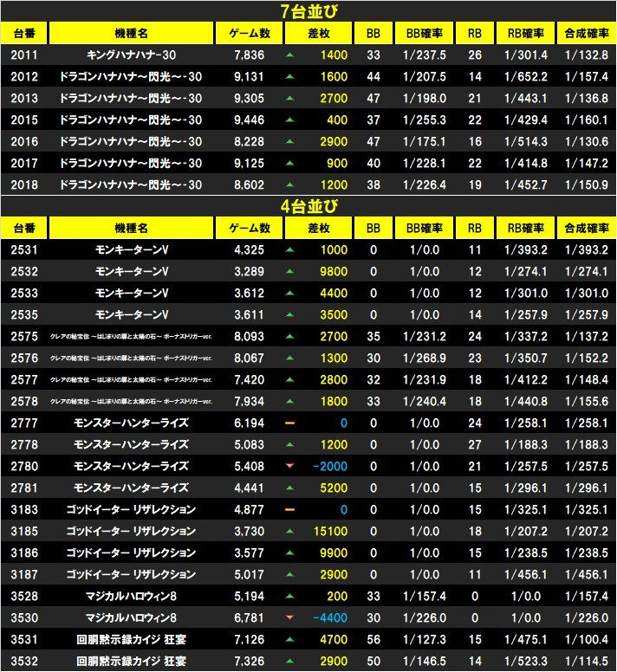Click the 15100 difference value
The height and width of the screenshot is (672, 617).
pyautogui.click(x=330, y=531)
